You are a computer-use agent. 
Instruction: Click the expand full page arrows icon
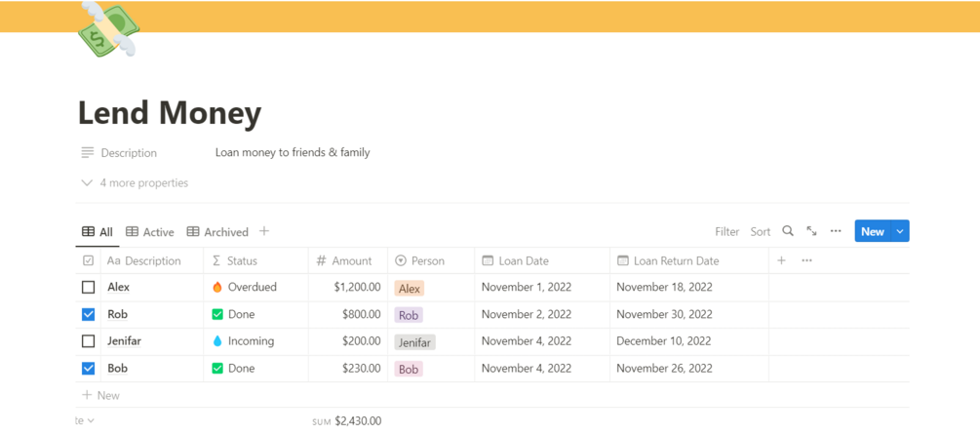811,231
